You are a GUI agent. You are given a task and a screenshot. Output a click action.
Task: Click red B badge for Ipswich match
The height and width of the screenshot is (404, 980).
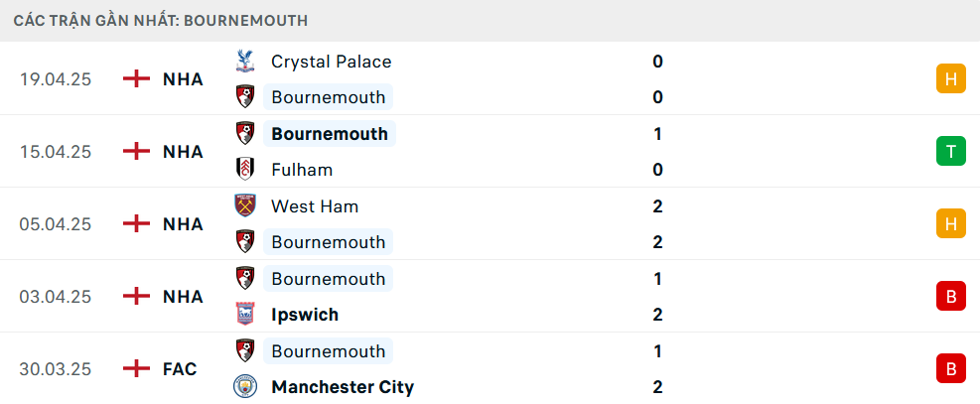[950, 297]
